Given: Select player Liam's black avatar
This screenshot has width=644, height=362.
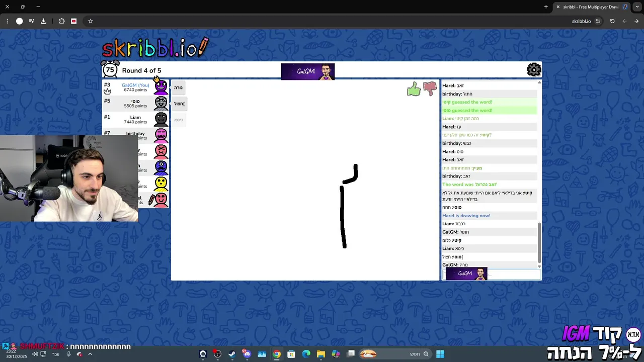Looking at the screenshot, I should tap(161, 119).
